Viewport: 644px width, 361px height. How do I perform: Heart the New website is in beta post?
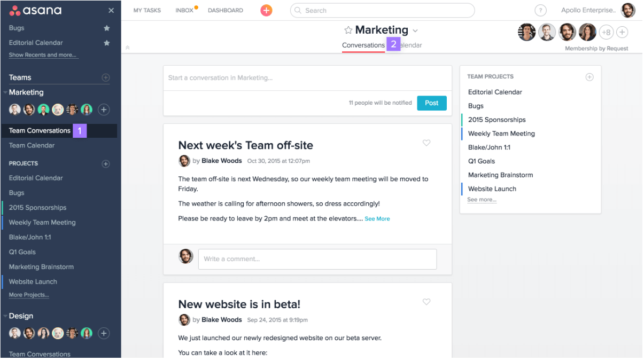(x=426, y=302)
